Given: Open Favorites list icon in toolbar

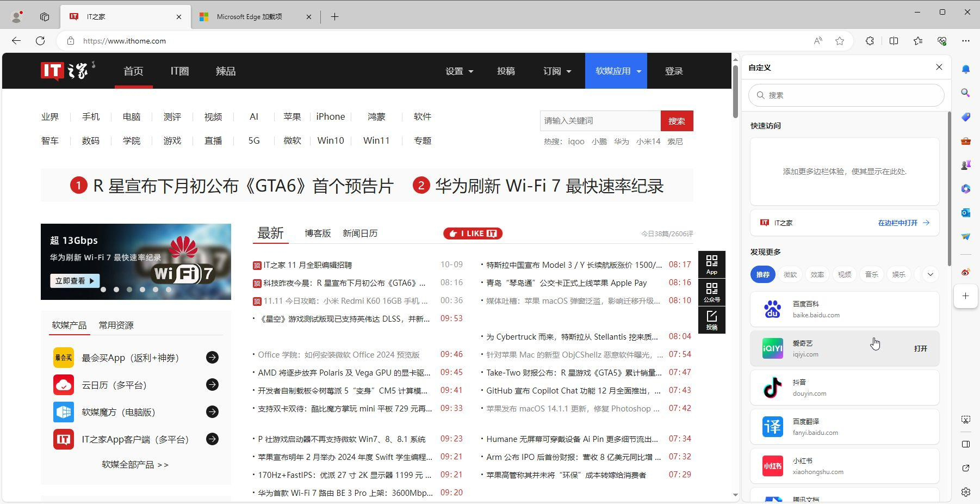Looking at the screenshot, I should coord(918,41).
